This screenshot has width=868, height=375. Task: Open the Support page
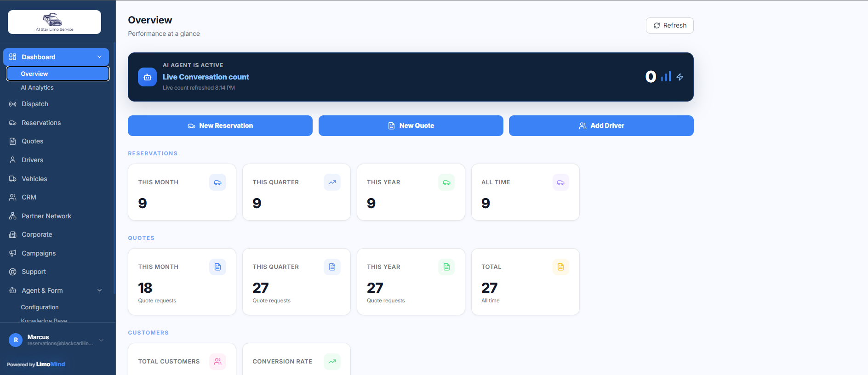click(34, 272)
